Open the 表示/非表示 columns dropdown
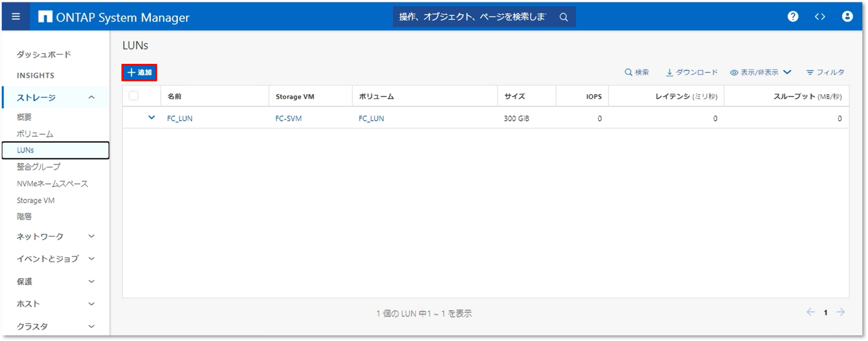Image resolution: width=868 pixels, height=341 pixels. tap(760, 72)
